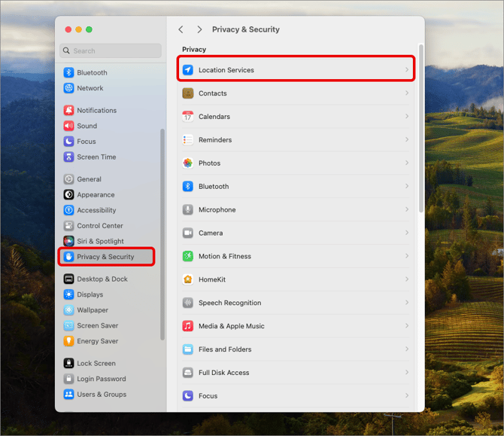This screenshot has height=436, width=504.
Task: Click the Reminders list icon
Action: 188,139
